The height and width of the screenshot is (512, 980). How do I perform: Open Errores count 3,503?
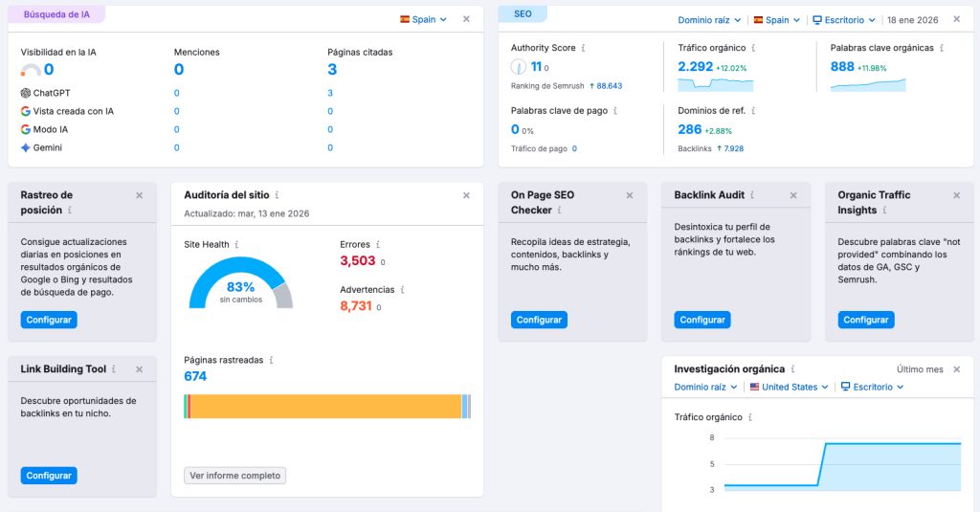point(358,260)
